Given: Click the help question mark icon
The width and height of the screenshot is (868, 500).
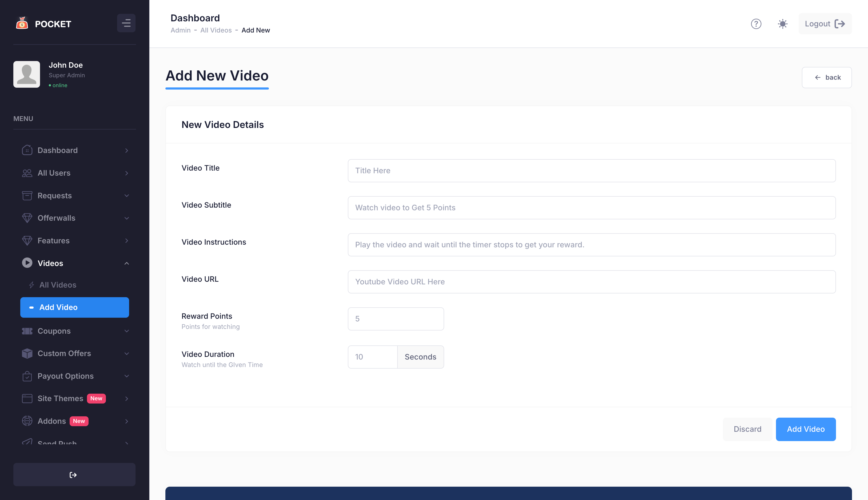Looking at the screenshot, I should coord(756,24).
